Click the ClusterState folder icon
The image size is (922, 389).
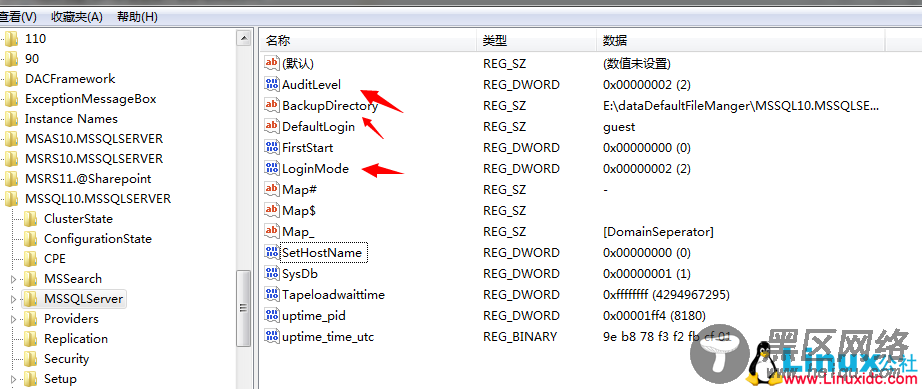click(x=31, y=219)
